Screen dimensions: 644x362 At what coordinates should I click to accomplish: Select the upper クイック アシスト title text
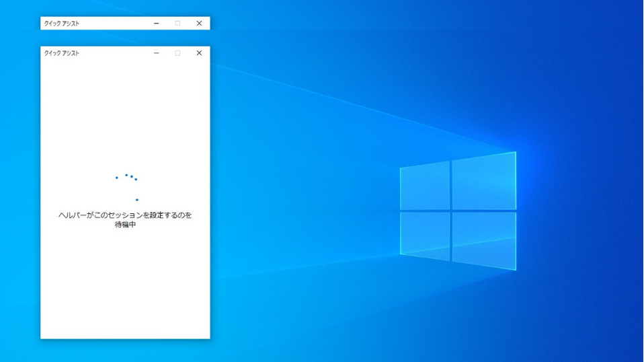pyautogui.click(x=62, y=24)
